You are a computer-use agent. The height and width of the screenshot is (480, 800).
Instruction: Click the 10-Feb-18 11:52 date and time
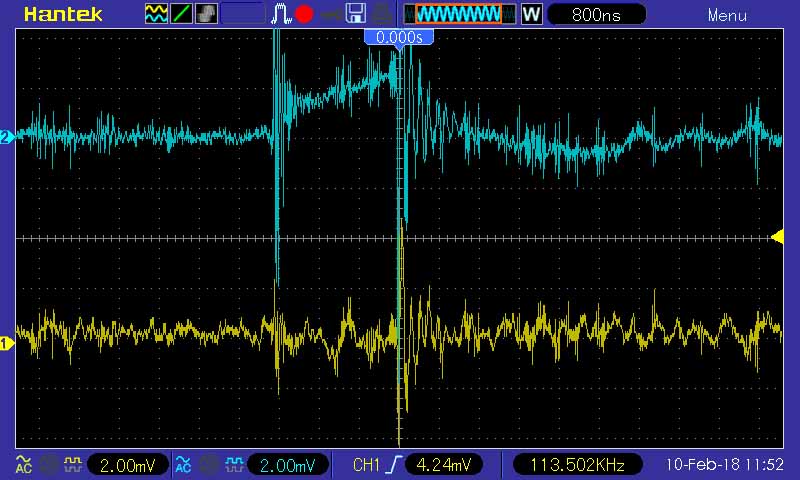point(724,464)
